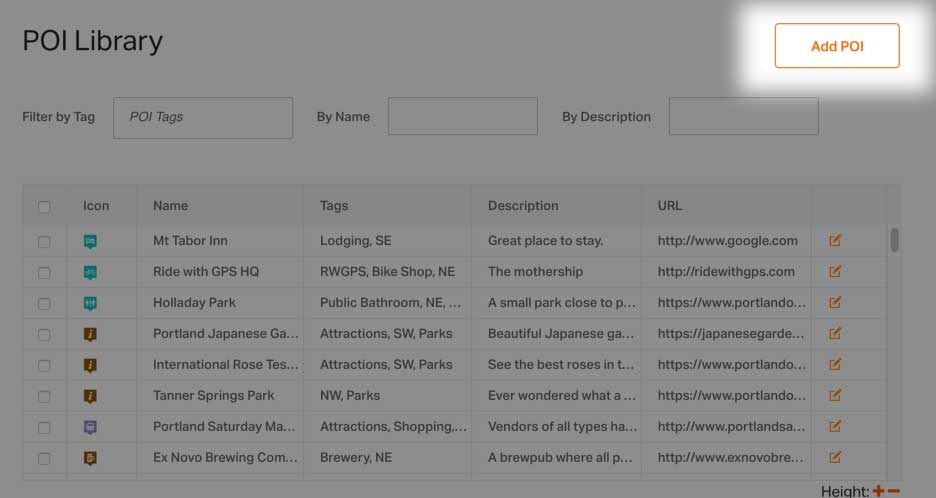Click the name Tanner Springs Park
The height and width of the screenshot is (498, 936).
click(214, 395)
